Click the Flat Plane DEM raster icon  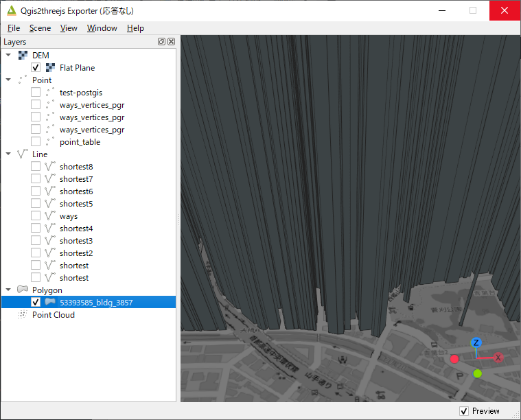pyautogui.click(x=50, y=68)
